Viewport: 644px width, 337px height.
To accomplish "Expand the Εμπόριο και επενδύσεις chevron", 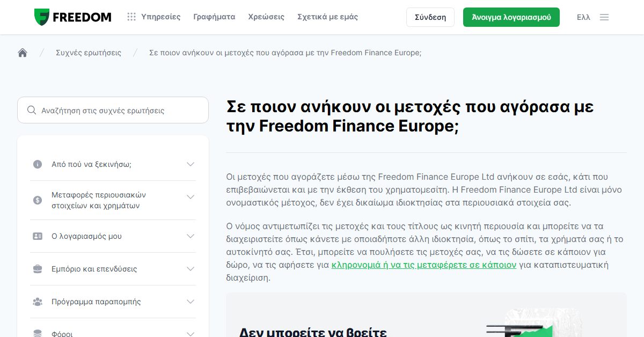I will point(191,269).
